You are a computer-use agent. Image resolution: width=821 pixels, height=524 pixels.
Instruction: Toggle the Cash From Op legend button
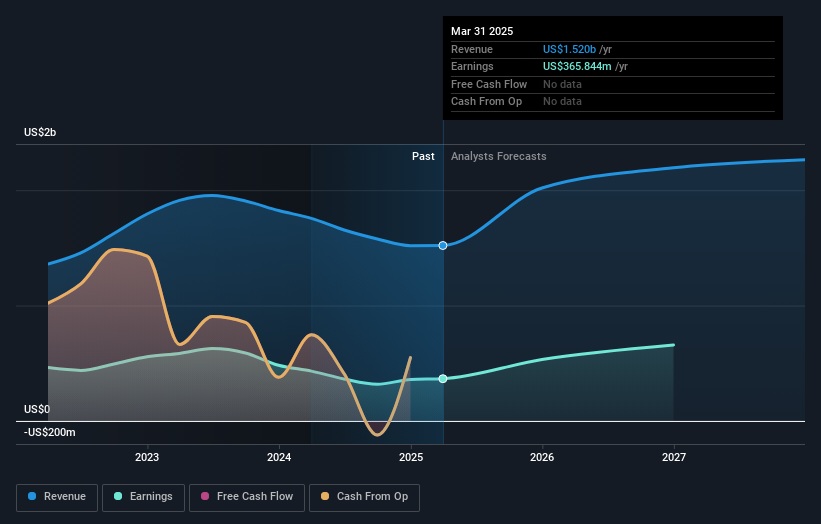[364, 497]
